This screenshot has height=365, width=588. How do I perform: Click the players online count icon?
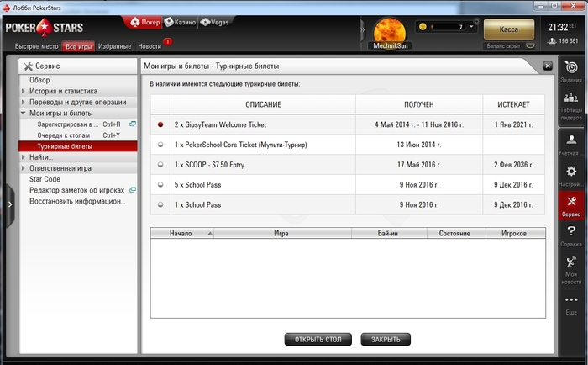[552, 41]
